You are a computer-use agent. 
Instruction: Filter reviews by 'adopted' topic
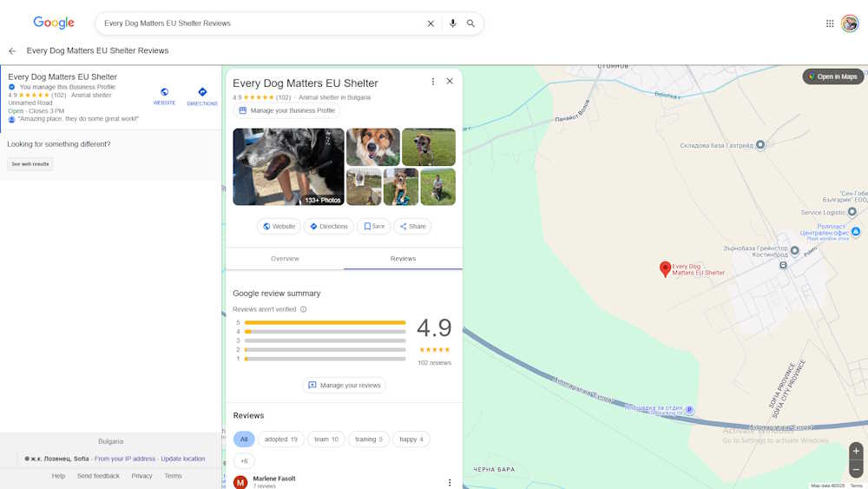280,439
